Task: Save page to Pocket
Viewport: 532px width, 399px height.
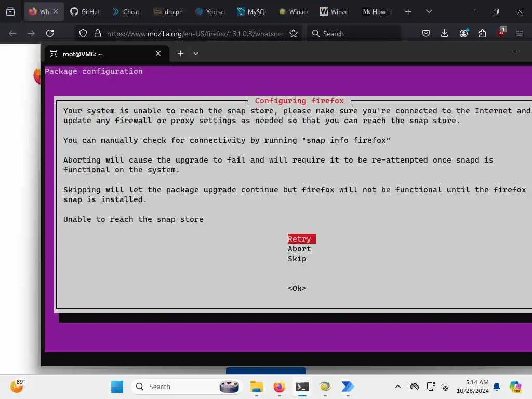Action: (426, 33)
